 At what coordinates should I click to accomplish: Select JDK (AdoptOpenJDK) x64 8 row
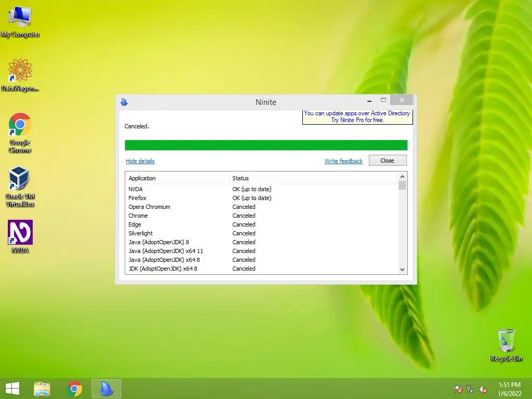coord(261,269)
